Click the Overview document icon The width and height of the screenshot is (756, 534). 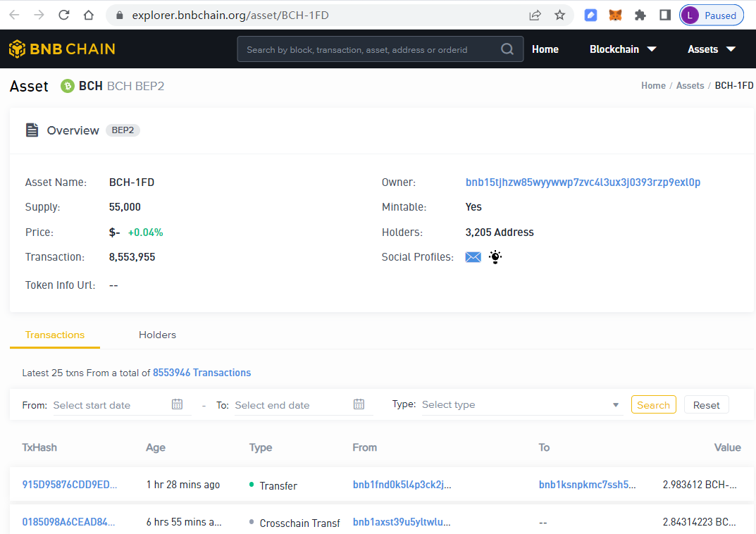32,130
